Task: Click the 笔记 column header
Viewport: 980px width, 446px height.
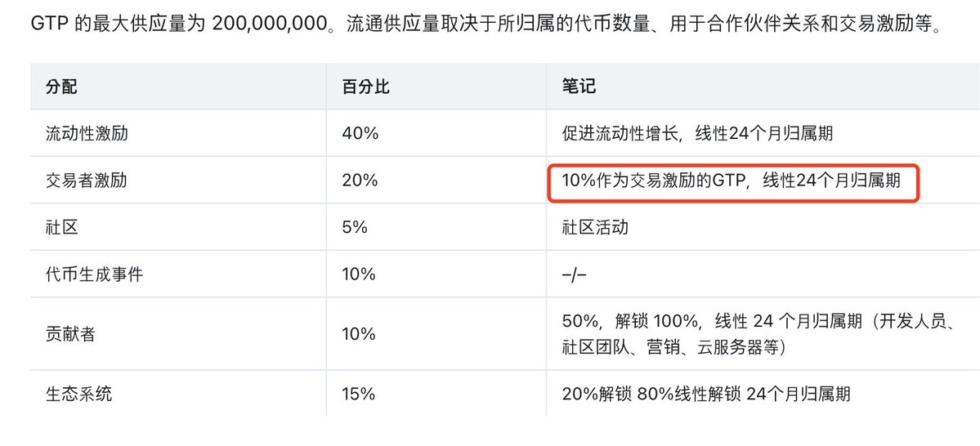Action: (x=579, y=87)
